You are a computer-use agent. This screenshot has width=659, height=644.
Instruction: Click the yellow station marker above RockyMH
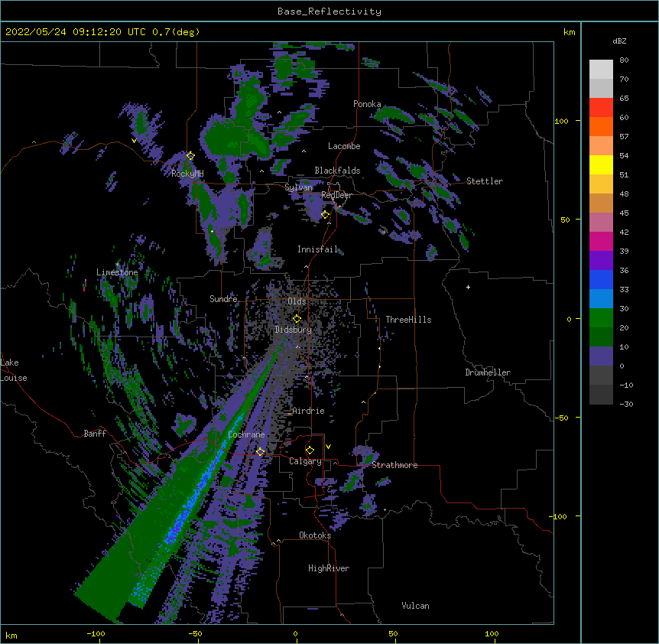190,156
